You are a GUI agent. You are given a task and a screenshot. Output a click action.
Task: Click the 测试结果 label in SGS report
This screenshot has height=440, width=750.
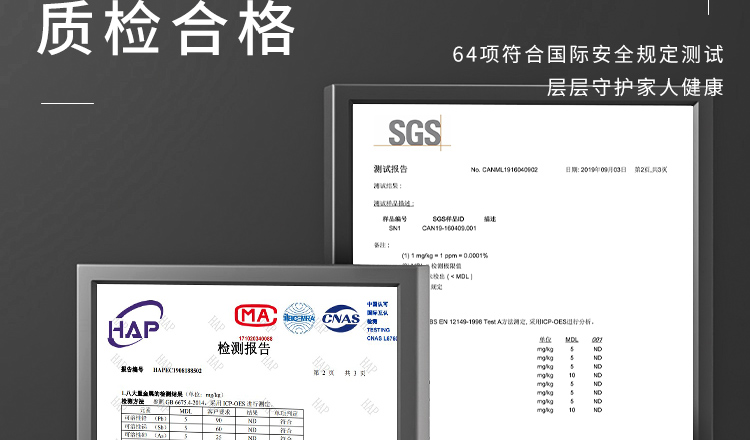(388, 186)
